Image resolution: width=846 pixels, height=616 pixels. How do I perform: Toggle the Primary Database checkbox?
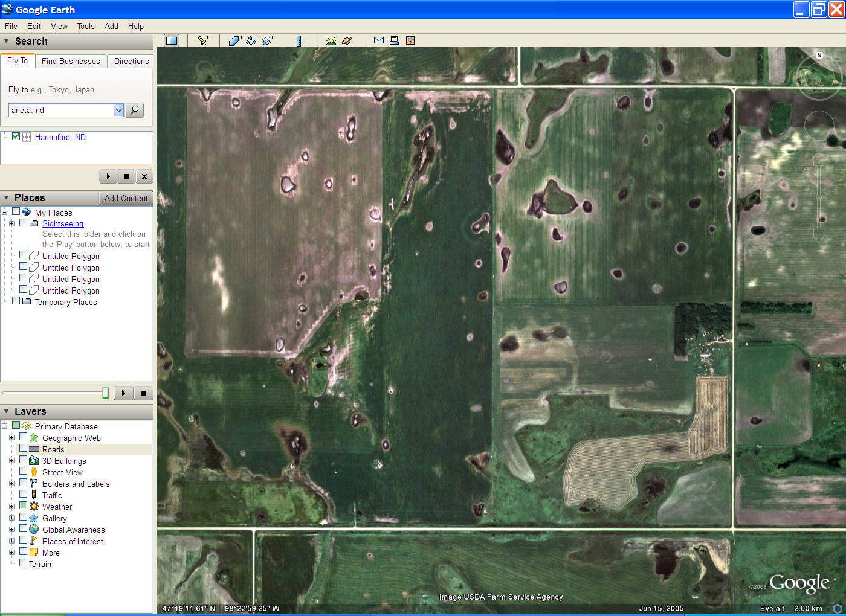pos(16,426)
